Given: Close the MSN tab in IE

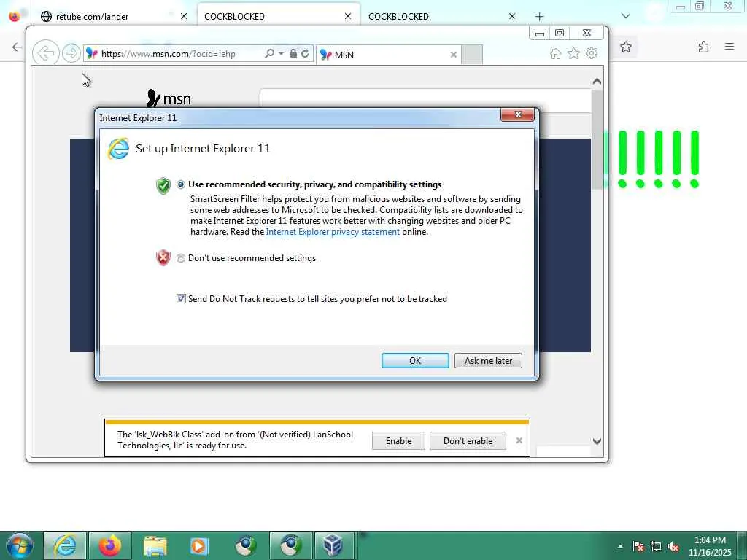Looking at the screenshot, I should pos(454,55).
